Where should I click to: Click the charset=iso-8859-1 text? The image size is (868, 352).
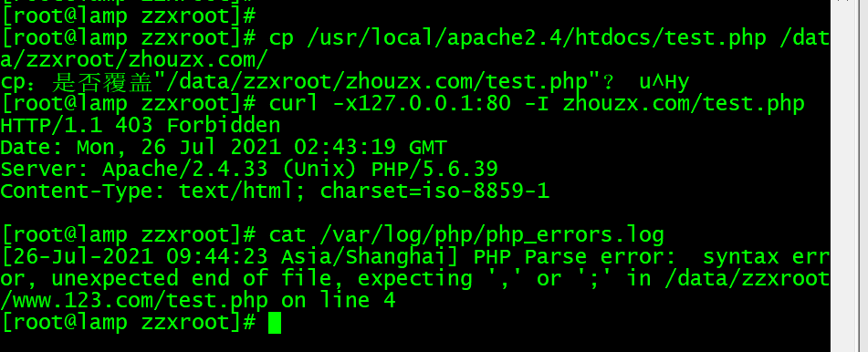click(434, 191)
